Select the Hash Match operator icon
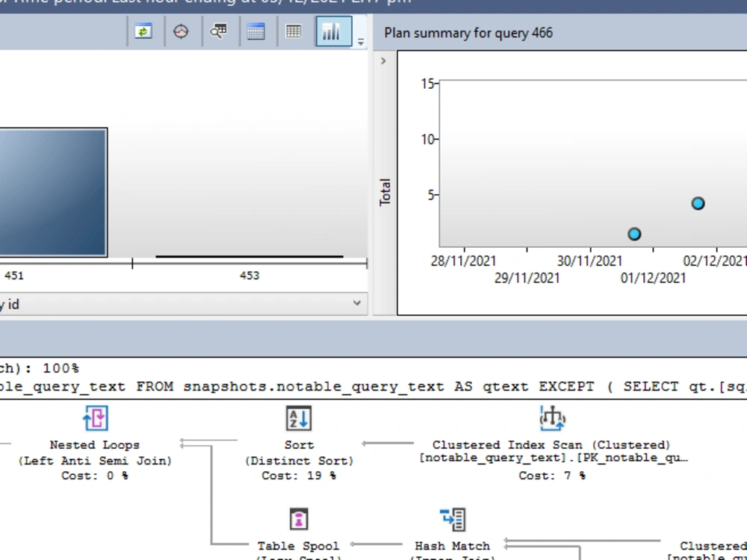 (452, 519)
